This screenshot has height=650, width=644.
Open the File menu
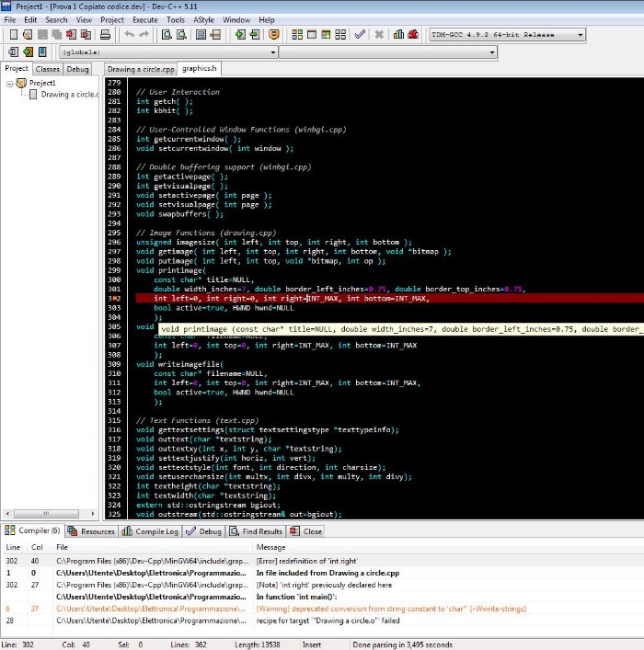(10, 20)
